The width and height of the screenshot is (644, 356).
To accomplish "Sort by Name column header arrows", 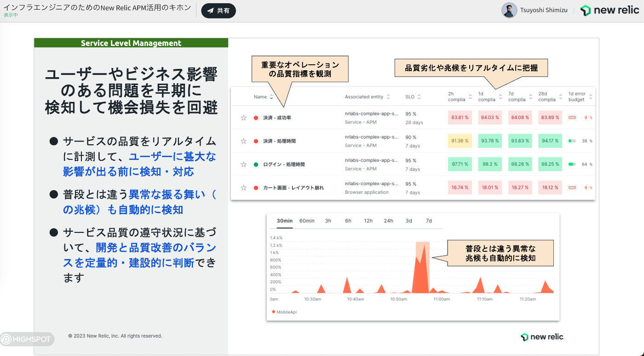I will [271, 97].
